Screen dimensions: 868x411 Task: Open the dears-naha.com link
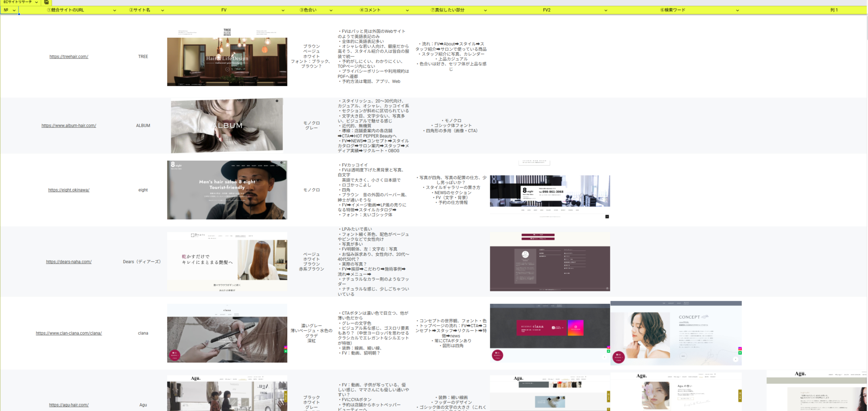69,262
